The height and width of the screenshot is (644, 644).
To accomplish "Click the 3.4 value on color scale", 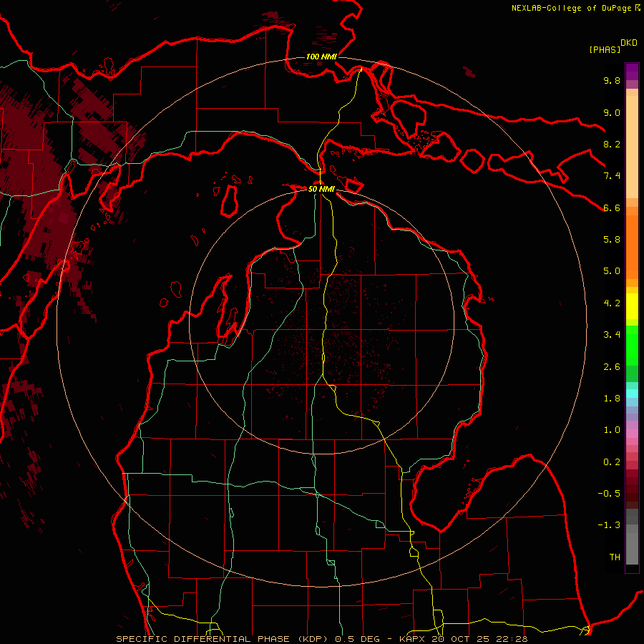I will click(x=612, y=335).
